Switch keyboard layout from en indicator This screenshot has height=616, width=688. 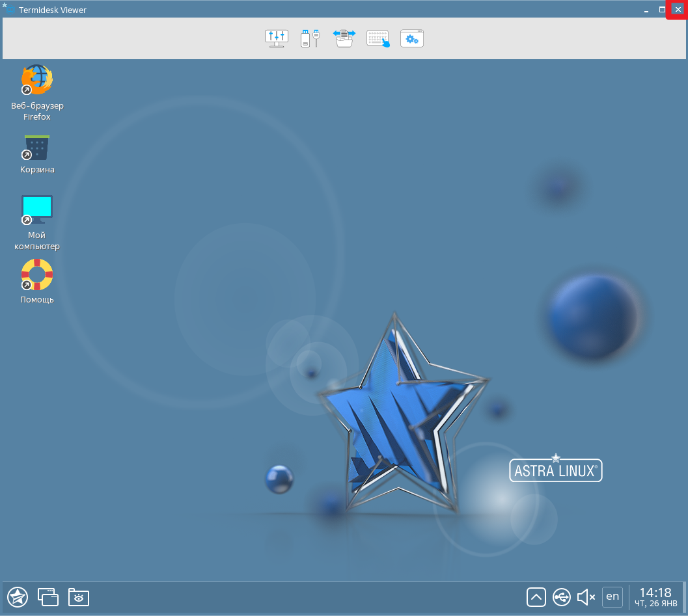pos(612,596)
